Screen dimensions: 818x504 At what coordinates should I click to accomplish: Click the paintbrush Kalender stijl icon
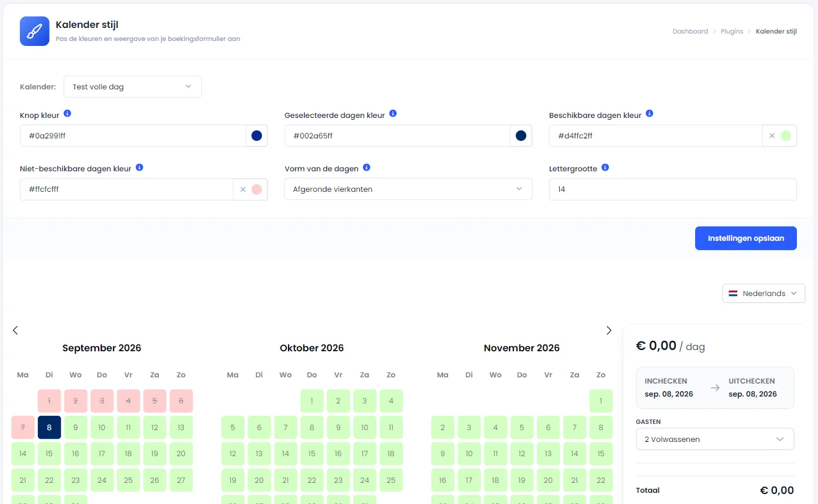coord(35,31)
